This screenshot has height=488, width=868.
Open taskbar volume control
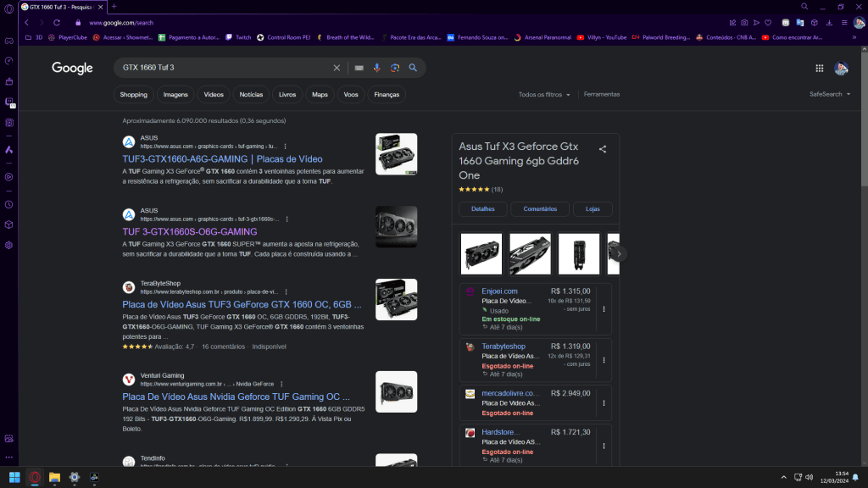pyautogui.click(x=810, y=477)
